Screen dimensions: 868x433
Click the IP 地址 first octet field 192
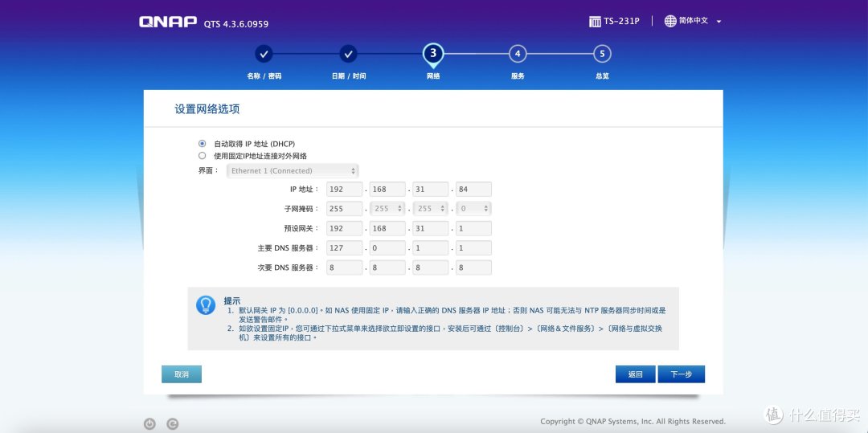[x=344, y=189]
